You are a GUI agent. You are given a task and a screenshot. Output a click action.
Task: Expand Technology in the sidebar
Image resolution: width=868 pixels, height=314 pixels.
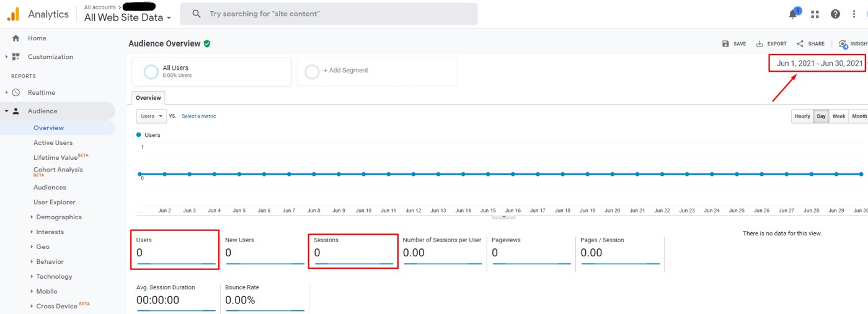(x=32, y=277)
